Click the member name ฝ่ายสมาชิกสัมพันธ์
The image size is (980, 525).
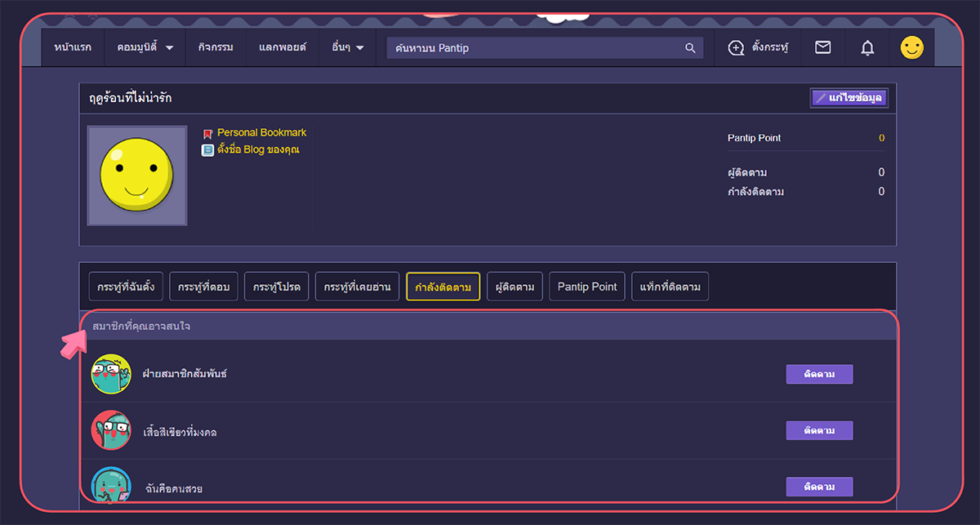[185, 374]
